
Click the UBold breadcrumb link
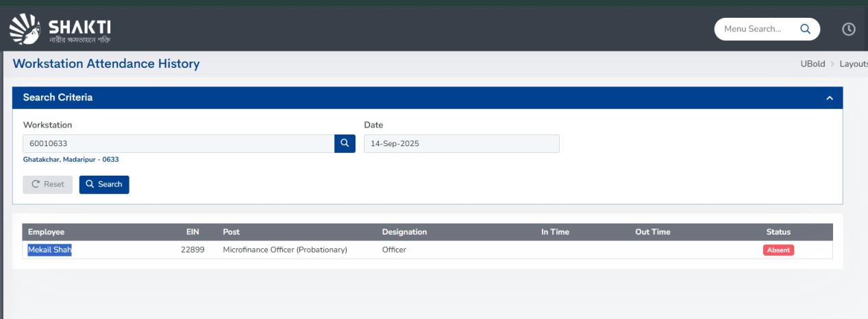pos(813,64)
